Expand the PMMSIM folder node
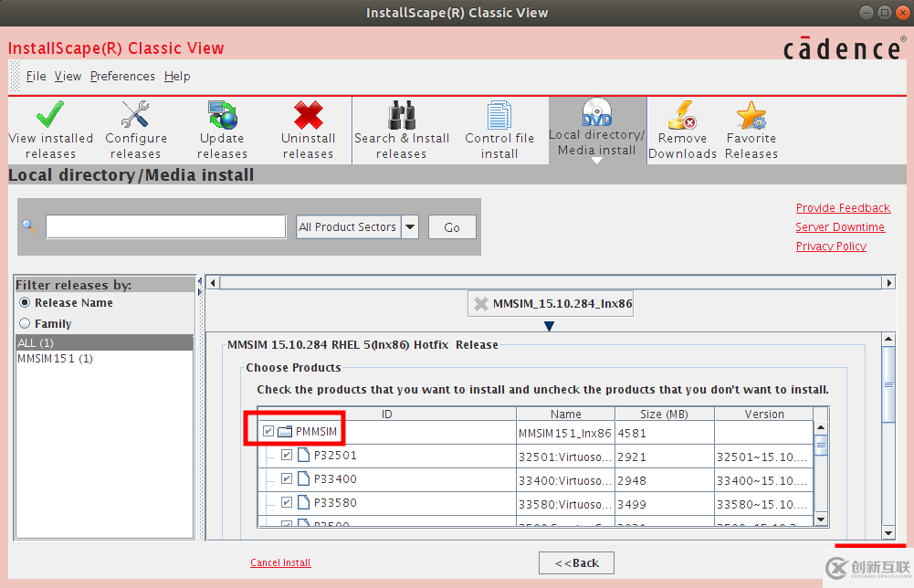 (286, 431)
